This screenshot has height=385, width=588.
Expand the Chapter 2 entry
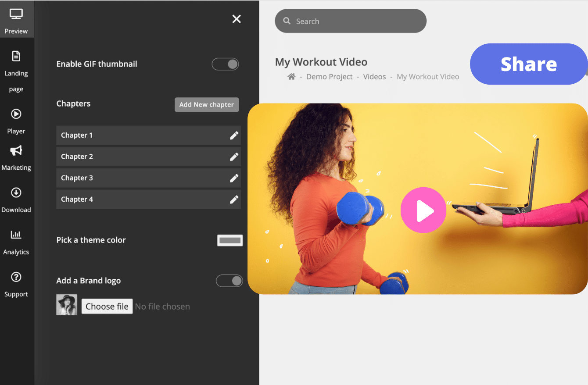point(149,157)
